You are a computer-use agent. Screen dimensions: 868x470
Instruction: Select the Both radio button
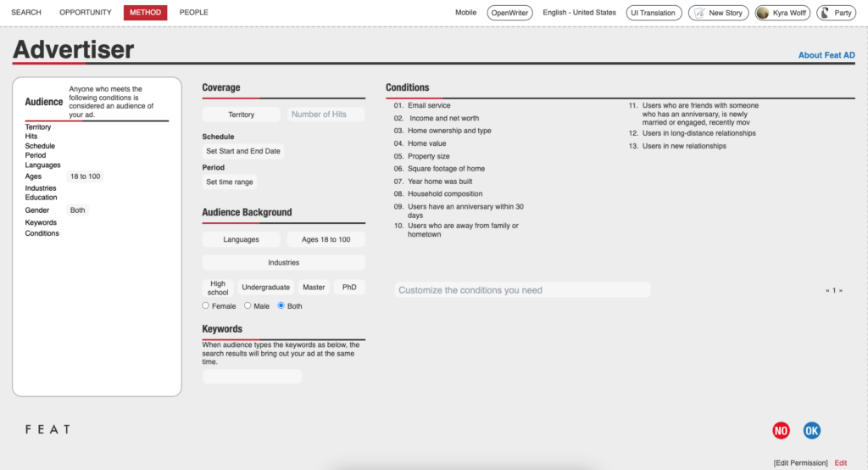click(x=281, y=305)
